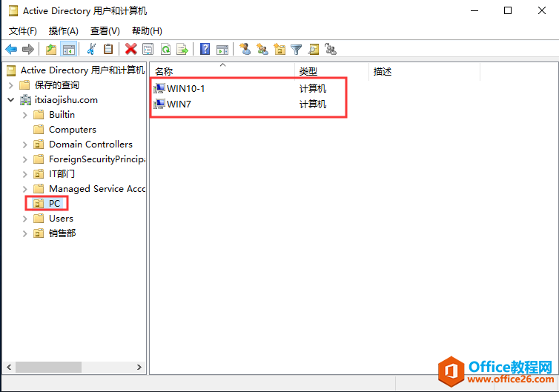559x392 pixels.
Task: Open the 文件(F) menu
Action: click(x=23, y=31)
